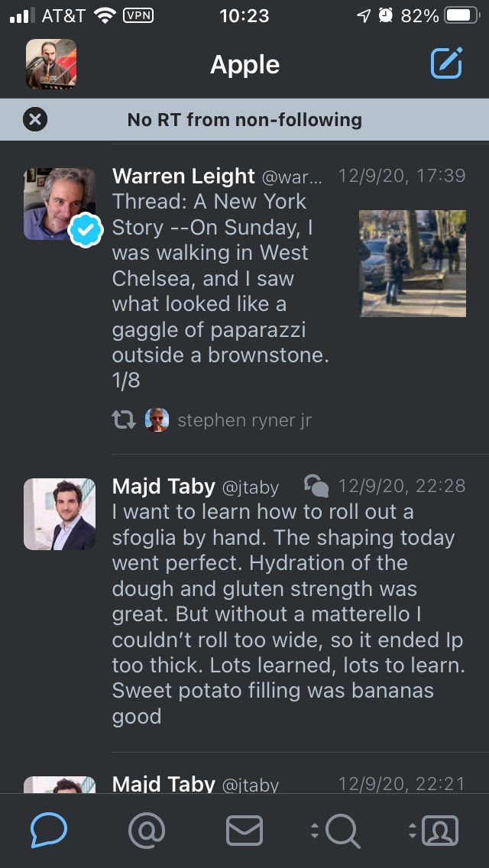Open the Search tab
The image size is (489, 868).
pos(342,830)
